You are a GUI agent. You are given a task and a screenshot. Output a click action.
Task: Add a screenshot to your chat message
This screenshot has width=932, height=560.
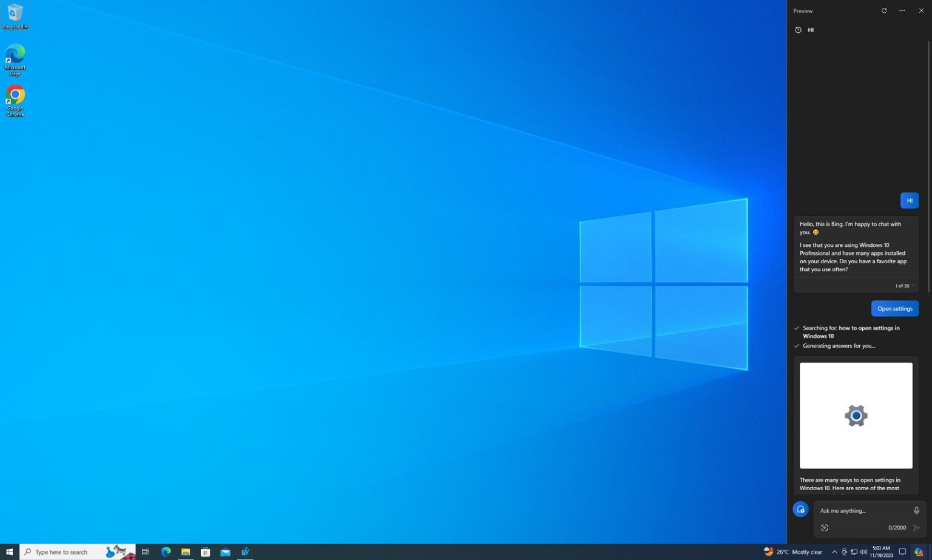[x=824, y=527]
